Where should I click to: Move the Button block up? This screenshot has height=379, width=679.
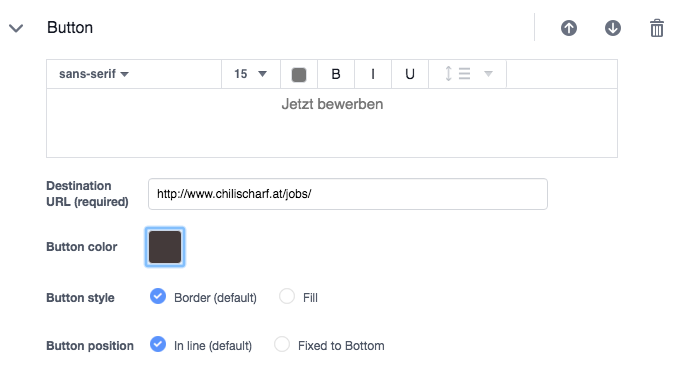(x=569, y=28)
